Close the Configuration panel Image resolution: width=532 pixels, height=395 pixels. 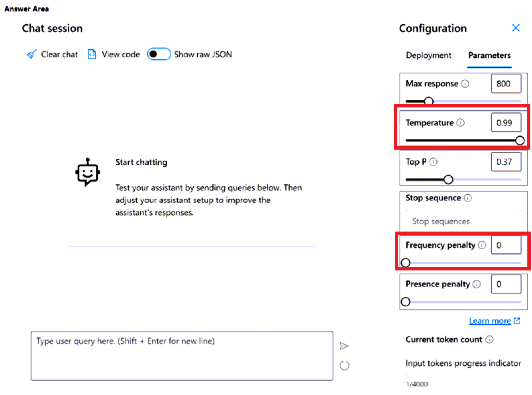point(516,28)
